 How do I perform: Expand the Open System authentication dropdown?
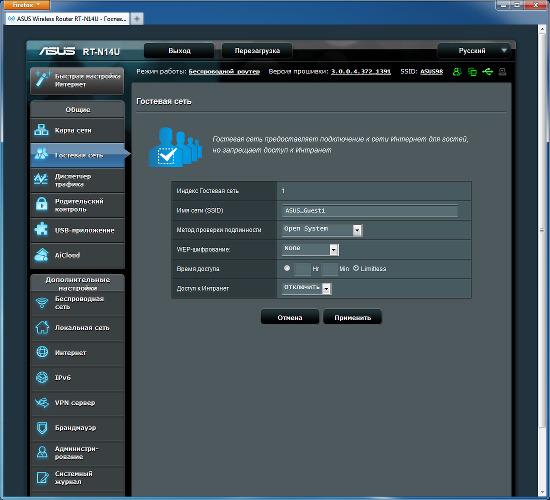322,230
